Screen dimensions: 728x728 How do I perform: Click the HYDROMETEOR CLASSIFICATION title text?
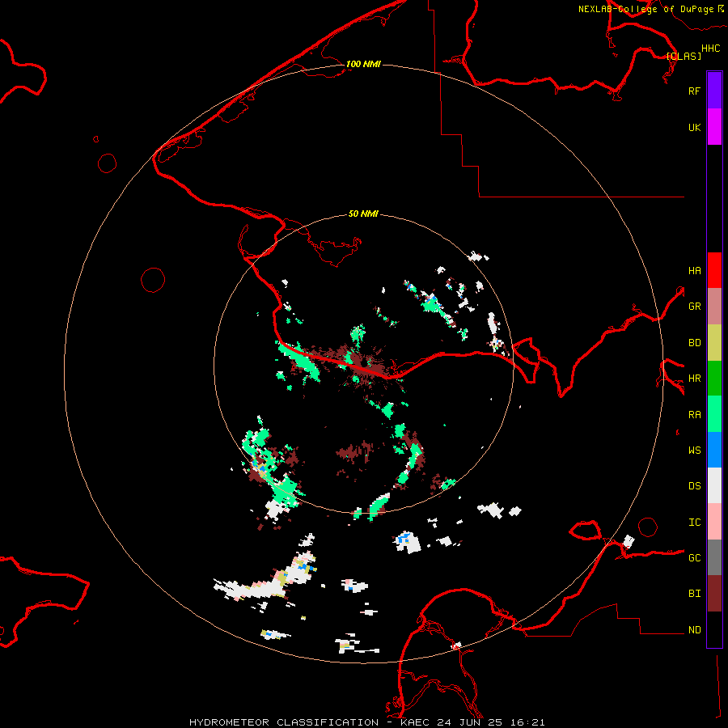point(284,722)
